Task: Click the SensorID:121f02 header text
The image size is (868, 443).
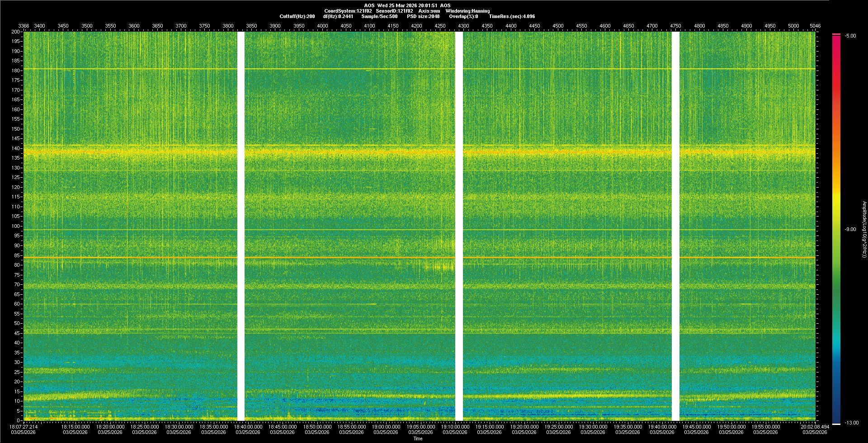Action: tap(394, 11)
